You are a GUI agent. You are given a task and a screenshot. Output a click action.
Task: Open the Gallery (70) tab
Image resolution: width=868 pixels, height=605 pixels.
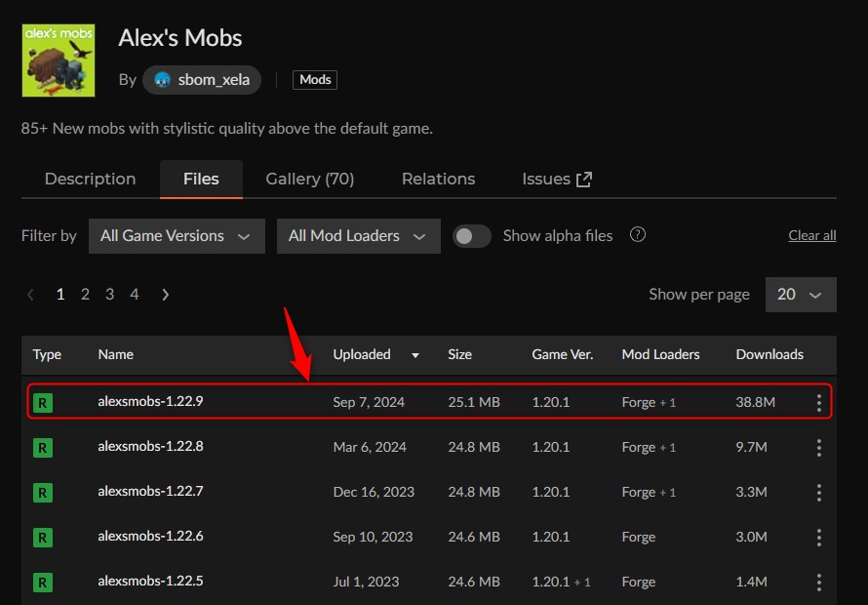[309, 179]
